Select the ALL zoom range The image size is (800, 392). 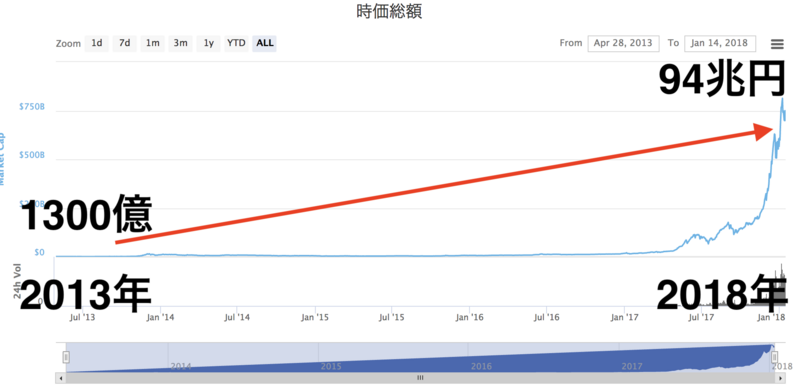pos(264,43)
